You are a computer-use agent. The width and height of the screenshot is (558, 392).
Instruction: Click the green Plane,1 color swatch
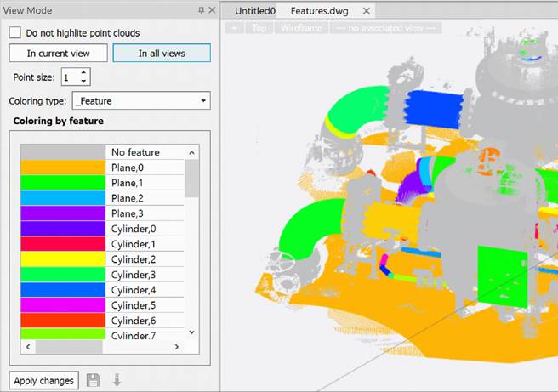click(63, 183)
